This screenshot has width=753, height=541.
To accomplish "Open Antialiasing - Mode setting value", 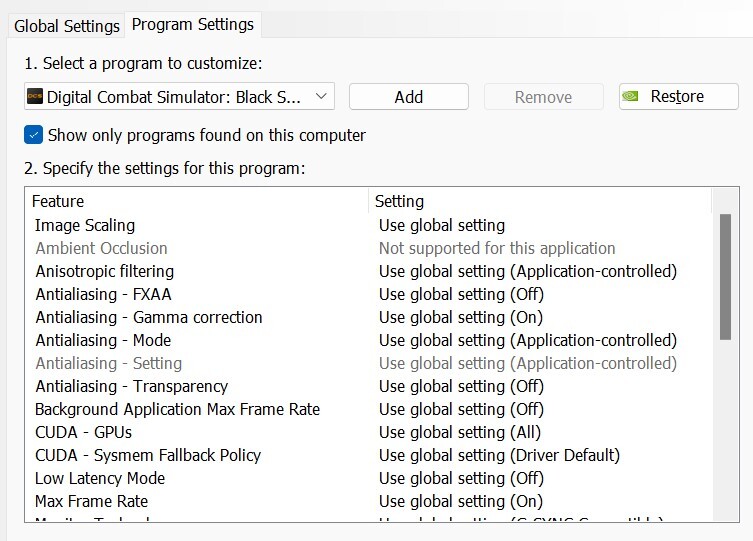I will point(528,340).
